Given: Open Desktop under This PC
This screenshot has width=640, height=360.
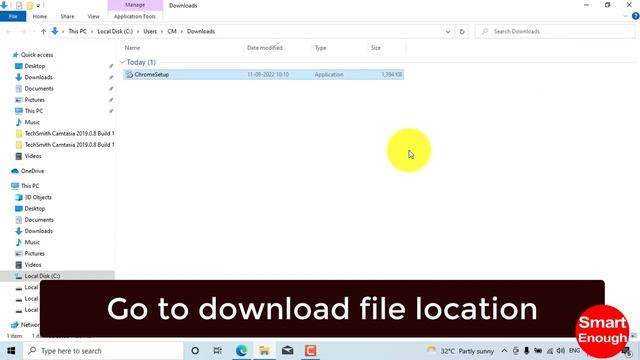Looking at the screenshot, I should pos(35,209).
